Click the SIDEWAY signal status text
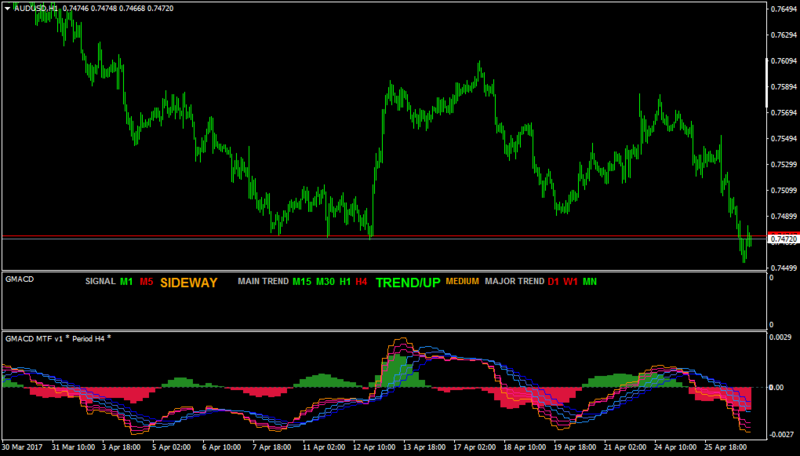 189,283
